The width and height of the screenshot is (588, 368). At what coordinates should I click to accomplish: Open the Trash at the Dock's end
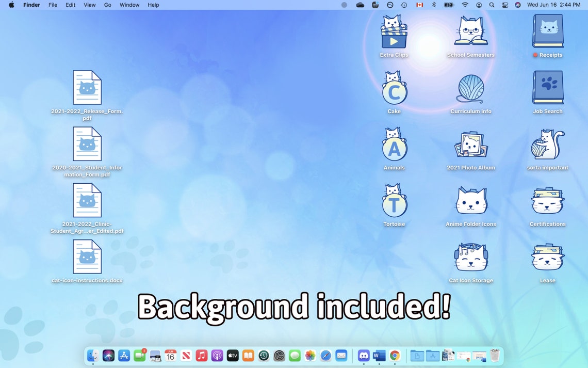pyautogui.click(x=495, y=355)
